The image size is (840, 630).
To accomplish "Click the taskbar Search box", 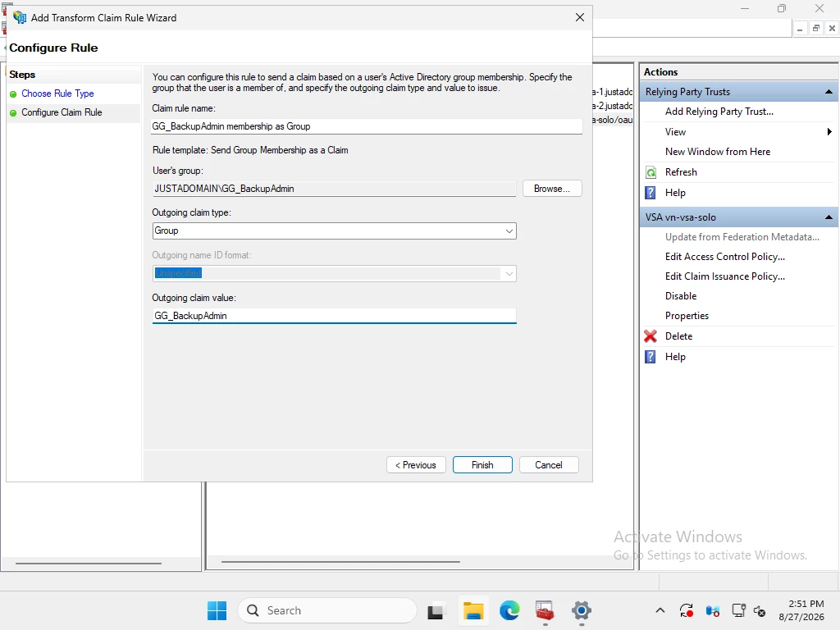I will tap(326, 610).
